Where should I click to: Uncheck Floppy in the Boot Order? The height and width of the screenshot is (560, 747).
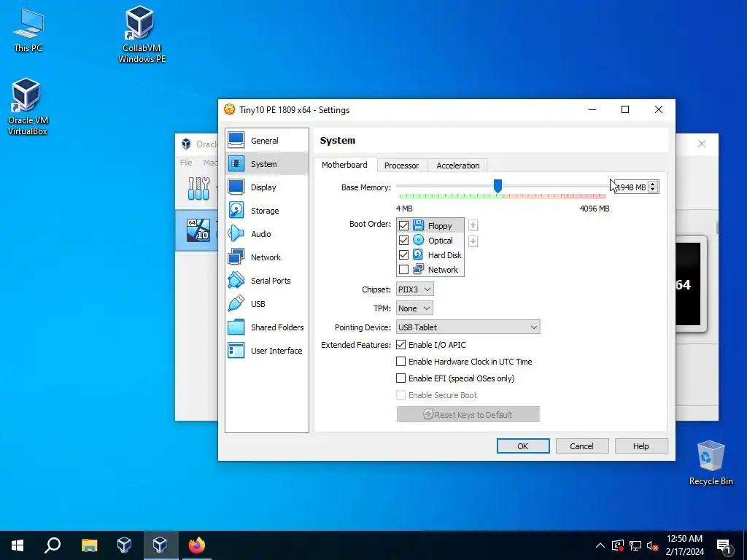click(403, 226)
